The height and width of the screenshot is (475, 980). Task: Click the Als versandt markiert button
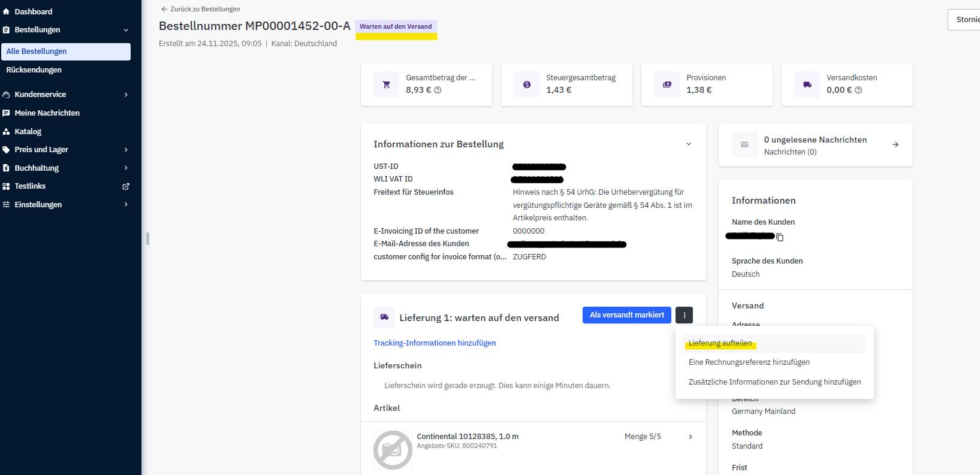(626, 315)
